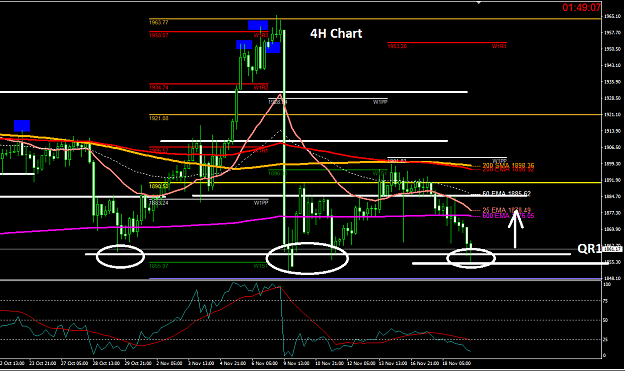Viewport: 625px width, 371px height.
Task: Click the W1R3 pivot label
Action: [x=261, y=35]
